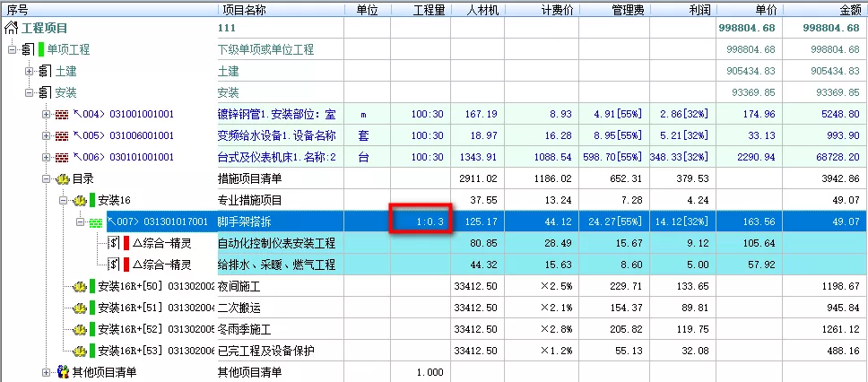Viewport: 868px width, 382px height.
Task: Click the quota icon of 自动化控制仪表安装工程 row
Action: (x=114, y=243)
